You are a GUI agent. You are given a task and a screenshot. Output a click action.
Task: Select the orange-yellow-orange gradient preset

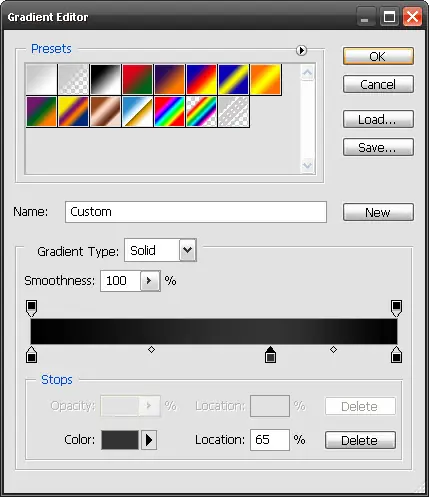pos(265,80)
